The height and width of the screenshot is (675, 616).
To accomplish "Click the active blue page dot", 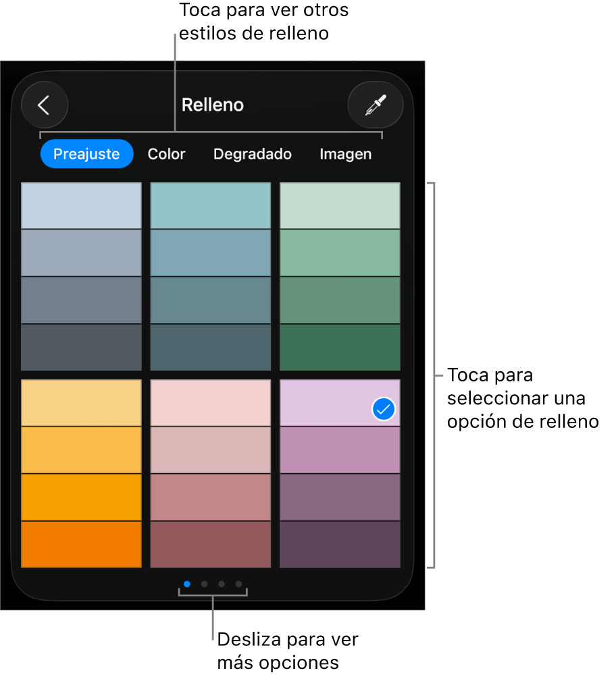I will (187, 584).
